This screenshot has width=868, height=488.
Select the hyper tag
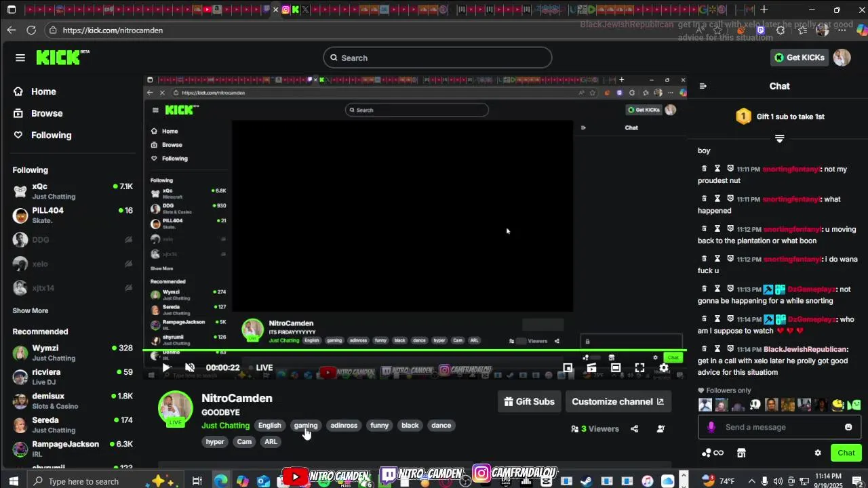click(215, 442)
